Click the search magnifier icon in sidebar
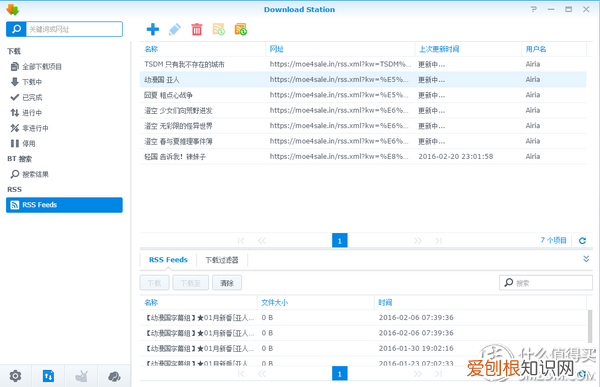 [x=16, y=29]
